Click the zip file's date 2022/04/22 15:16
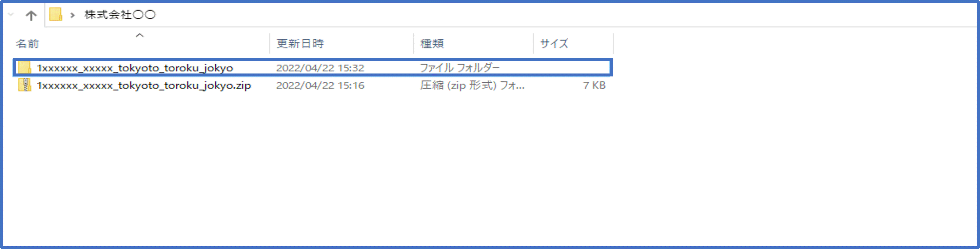The image size is (980, 249). pyautogui.click(x=320, y=86)
